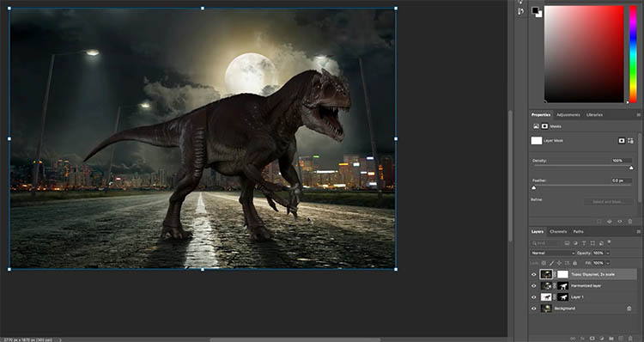Viewport: 644px width, 342px height.
Task: Toggle prevent artboard auto-nesting lock
Action: [x=567, y=263]
